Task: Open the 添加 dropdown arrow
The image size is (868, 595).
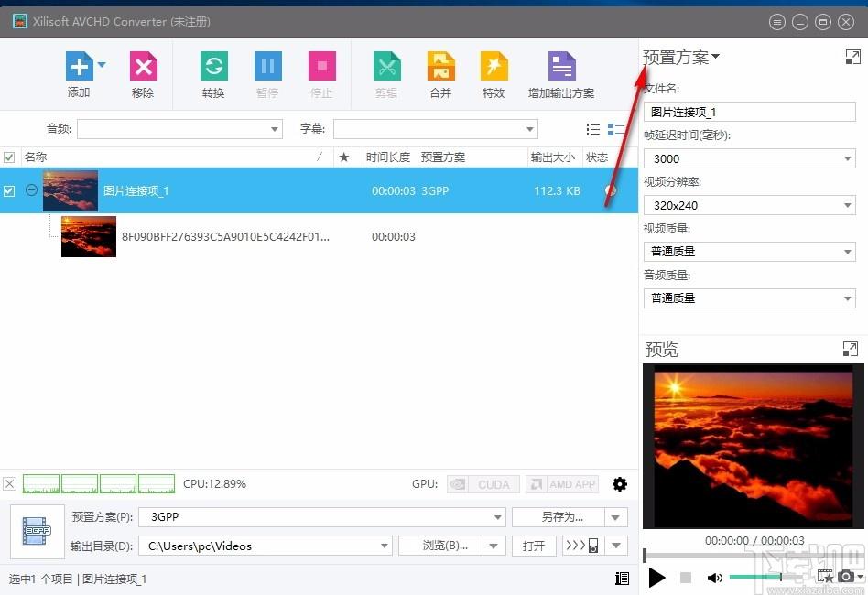Action: [102, 65]
